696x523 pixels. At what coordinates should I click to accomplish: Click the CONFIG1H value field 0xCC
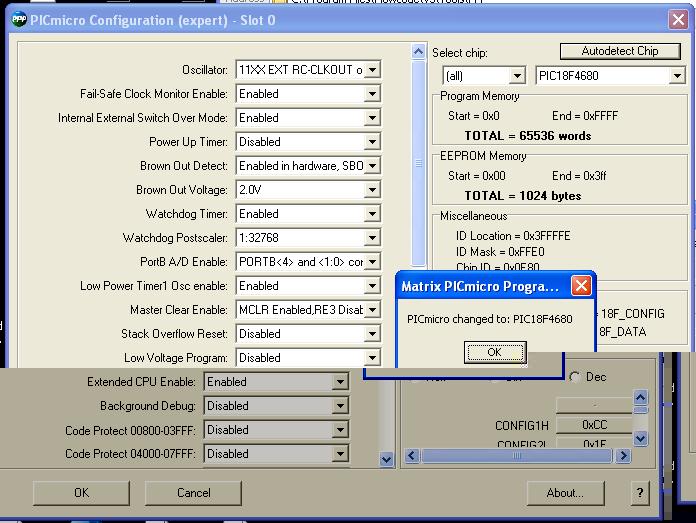(594, 425)
